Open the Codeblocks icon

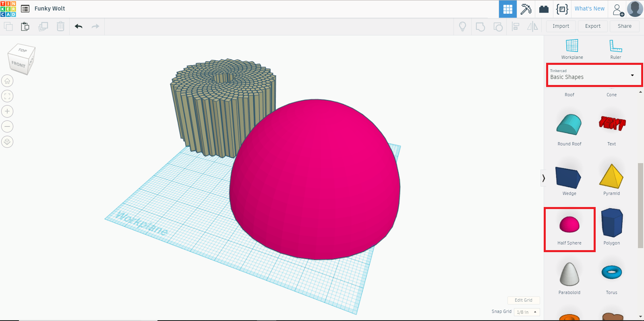pyautogui.click(x=562, y=9)
